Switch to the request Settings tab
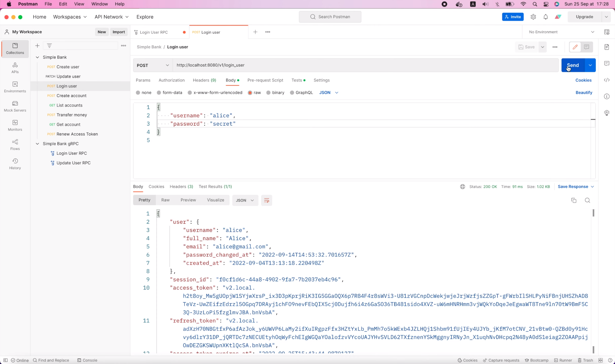 pos(322,80)
